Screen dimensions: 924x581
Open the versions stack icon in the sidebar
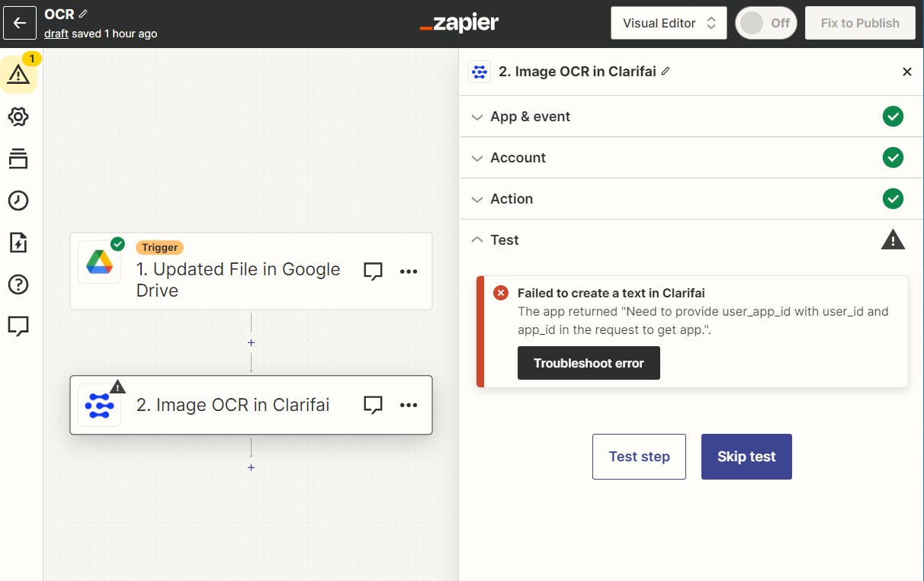[18, 159]
